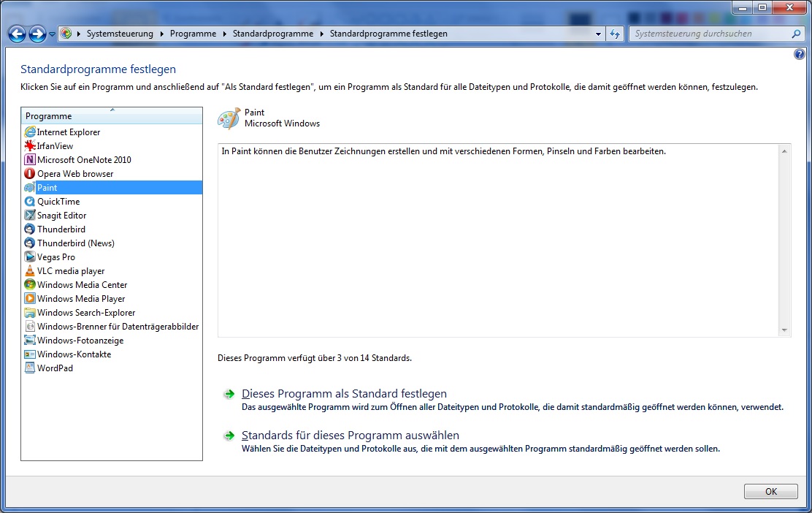Click the IrfanView red splat icon
The width and height of the screenshot is (812, 513).
tap(30, 146)
